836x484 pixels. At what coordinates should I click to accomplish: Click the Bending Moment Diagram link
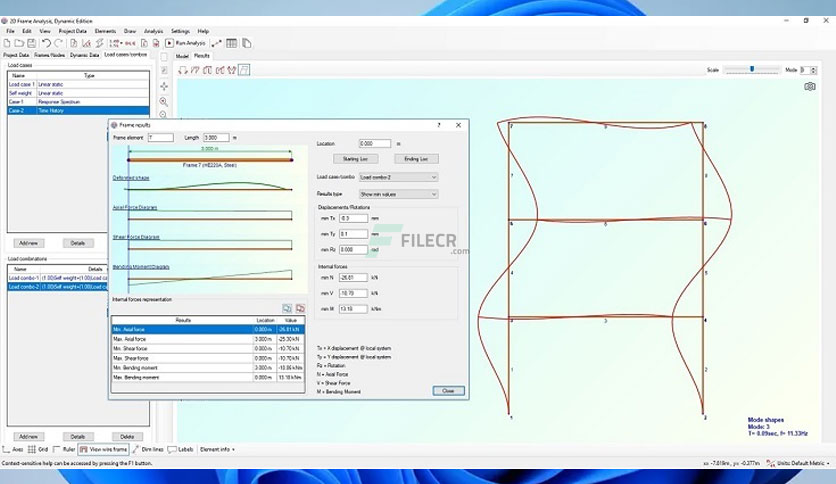pyautogui.click(x=141, y=267)
